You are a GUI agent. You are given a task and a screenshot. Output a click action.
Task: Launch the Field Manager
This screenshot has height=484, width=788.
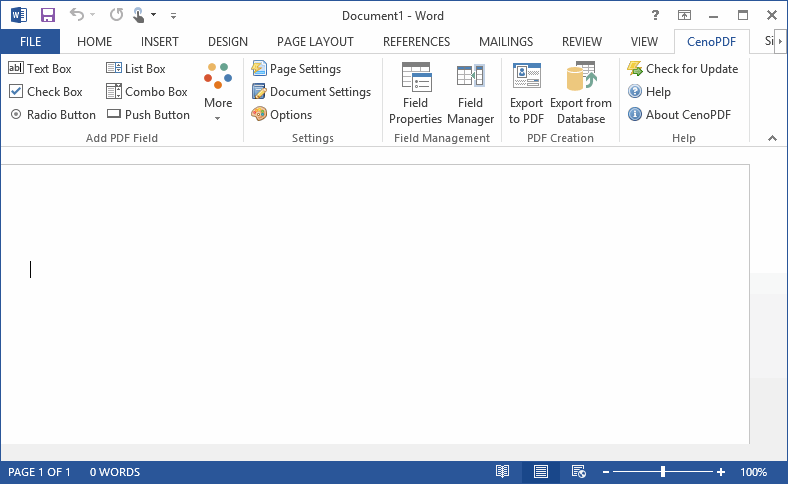[470, 93]
